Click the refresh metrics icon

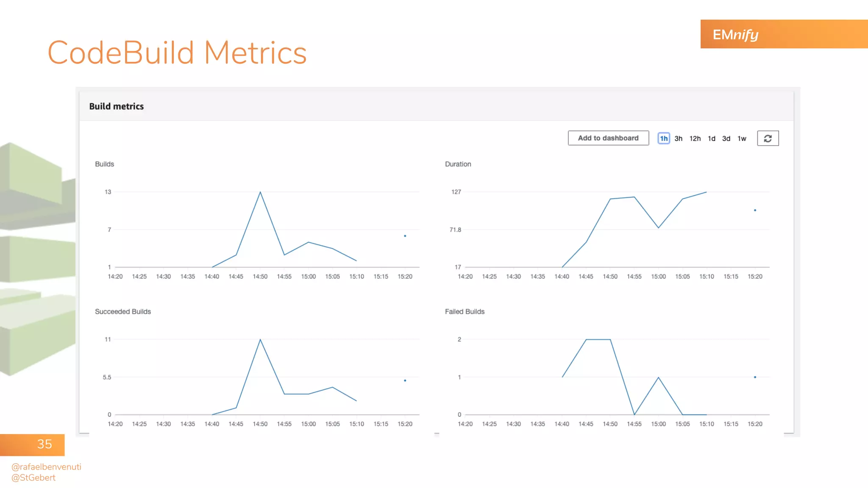click(768, 139)
